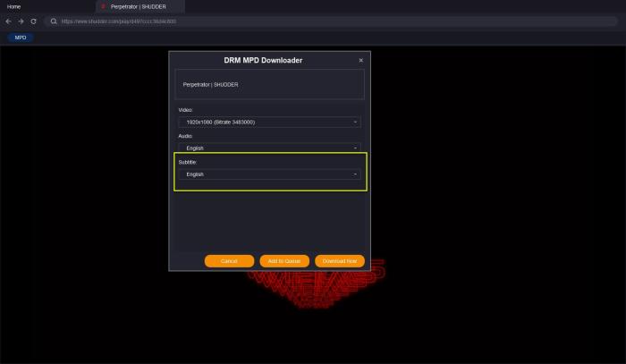This screenshot has width=626, height=364.
Task: Click the Cancel button
Action: 229,261
